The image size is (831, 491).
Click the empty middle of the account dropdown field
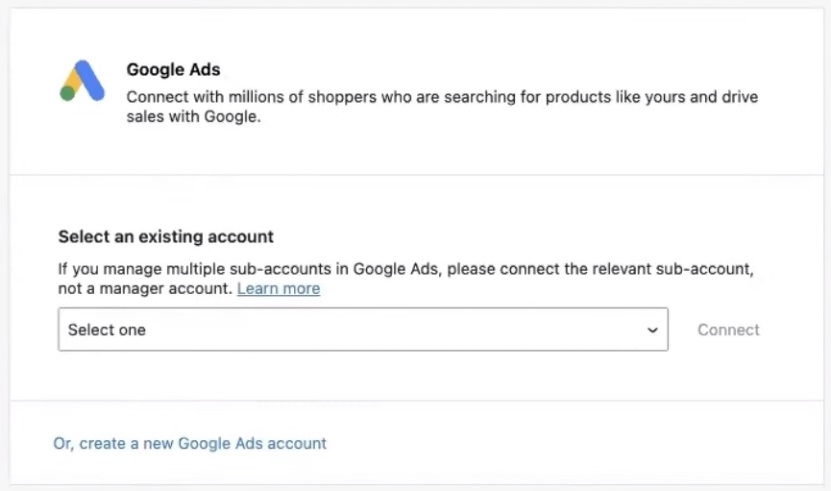400,330
